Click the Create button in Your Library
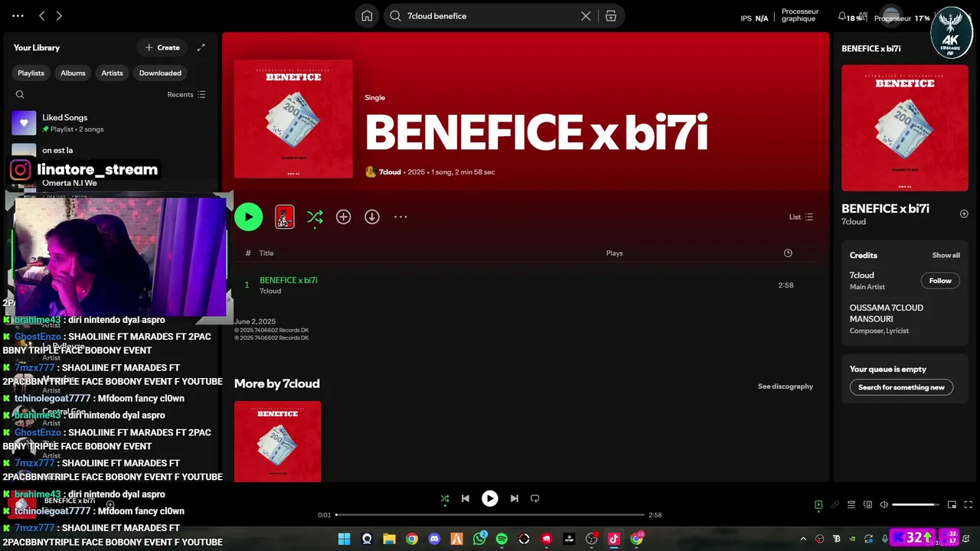980x551 pixels. click(162, 47)
